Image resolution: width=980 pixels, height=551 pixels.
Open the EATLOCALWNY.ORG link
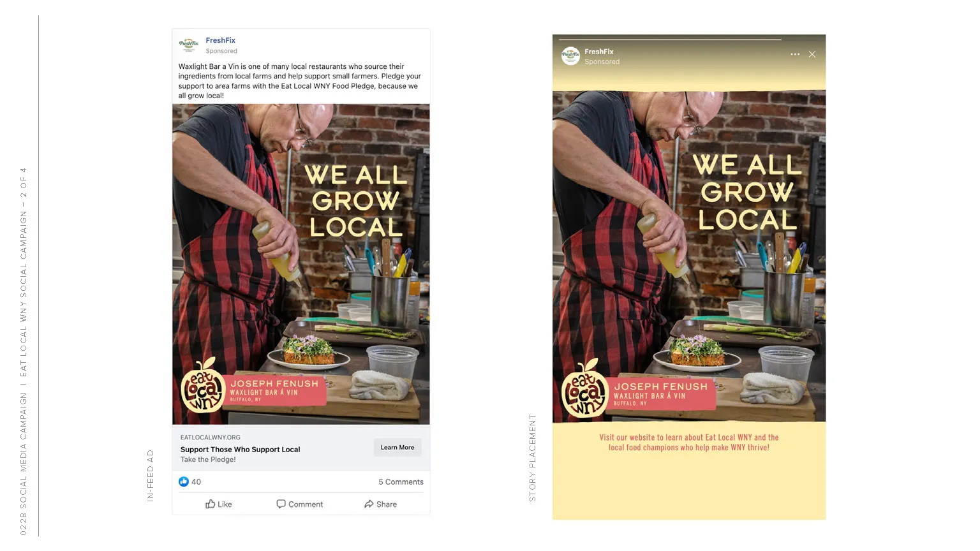tap(211, 437)
